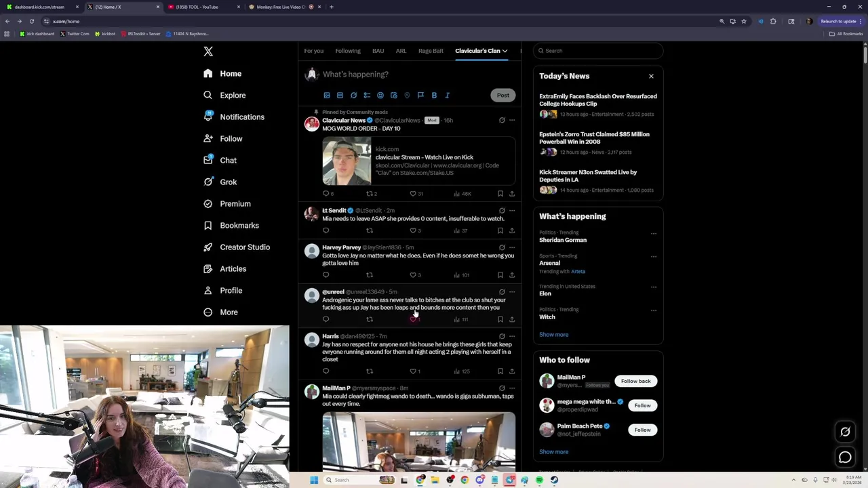Image resolution: width=868 pixels, height=488 pixels.
Task: Reply to the Clavicular News pinned post
Action: click(x=326, y=194)
